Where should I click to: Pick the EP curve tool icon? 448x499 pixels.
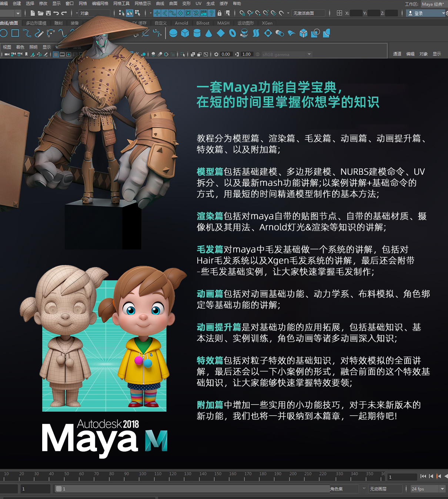coord(27,33)
